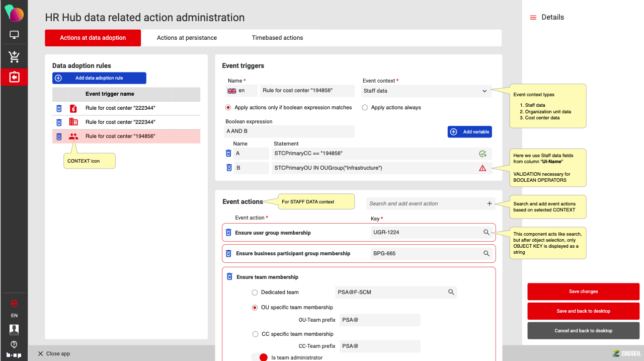Expand the Search and add event action field
Image resolution: width=644 pixels, height=361 pixels.
click(489, 204)
